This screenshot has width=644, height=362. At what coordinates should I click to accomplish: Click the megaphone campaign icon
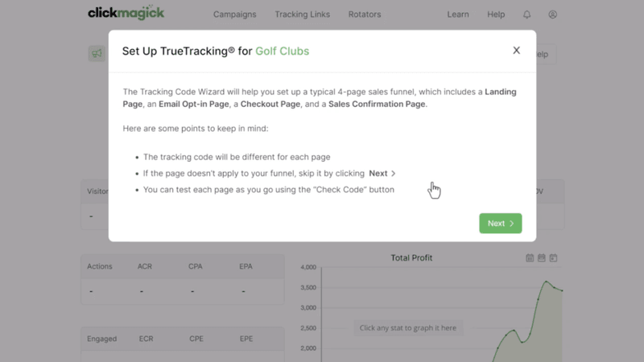[x=97, y=54]
